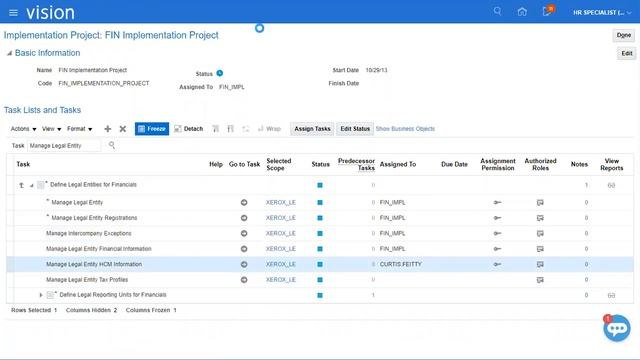The image size is (640, 360).
Task: Open XEROX_LE scope for Manage Intercompany Exceptions
Action: [280, 233]
